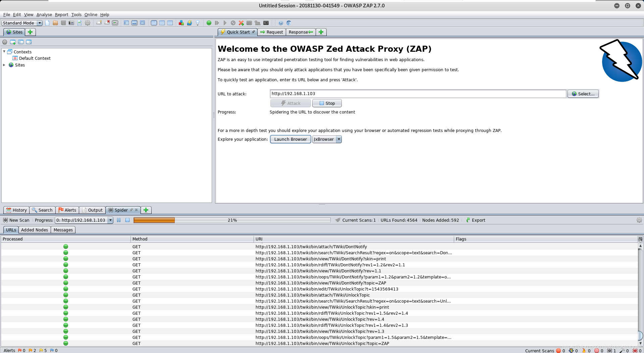644x353 pixels.
Task: Click the active scan flame footer icon
Action: click(584, 350)
